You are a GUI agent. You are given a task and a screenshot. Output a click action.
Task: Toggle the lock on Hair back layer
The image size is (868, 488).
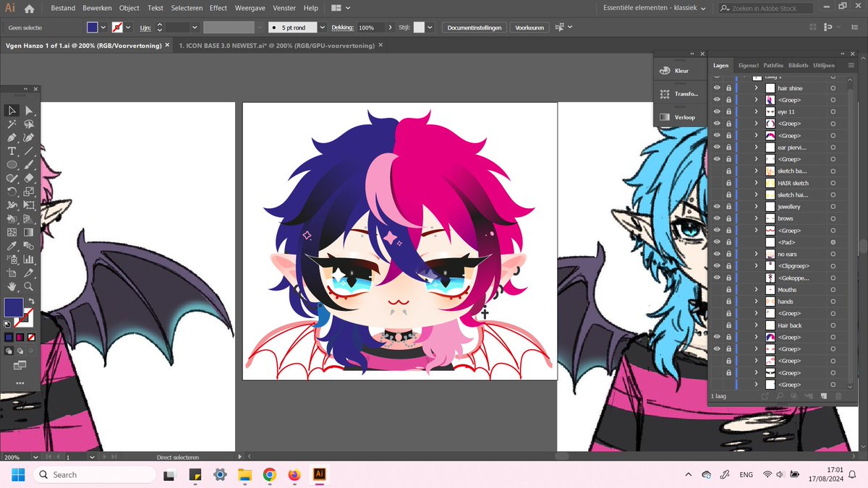tap(728, 325)
